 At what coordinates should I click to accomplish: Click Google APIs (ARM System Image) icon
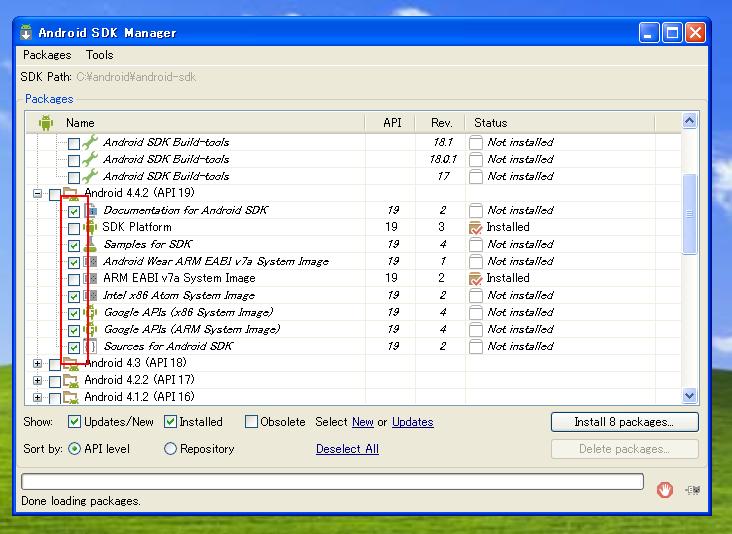click(x=91, y=330)
